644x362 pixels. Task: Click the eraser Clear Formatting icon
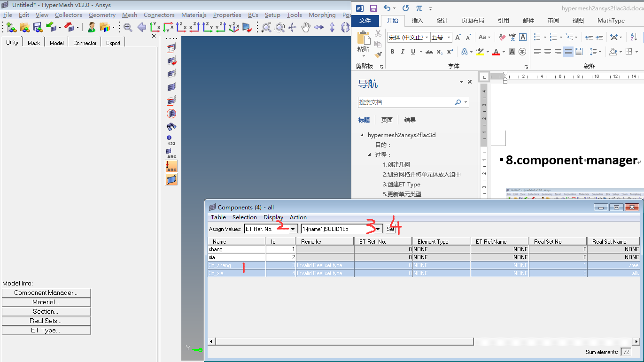[x=502, y=37]
